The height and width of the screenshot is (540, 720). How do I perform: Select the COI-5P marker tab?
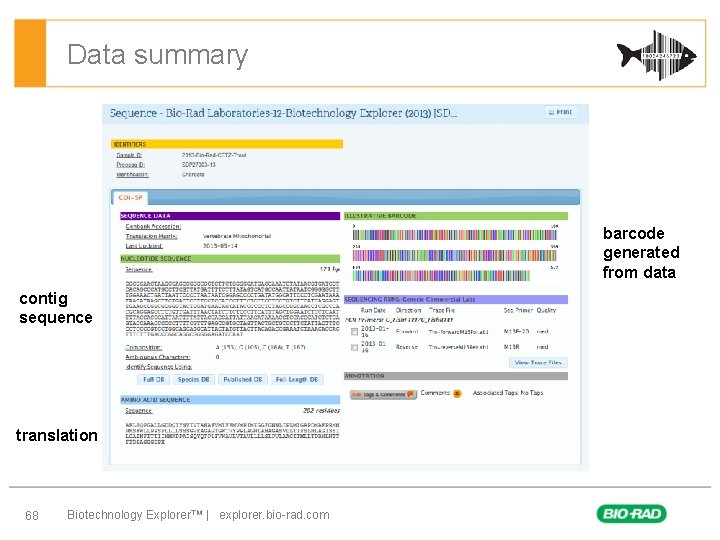130,197
